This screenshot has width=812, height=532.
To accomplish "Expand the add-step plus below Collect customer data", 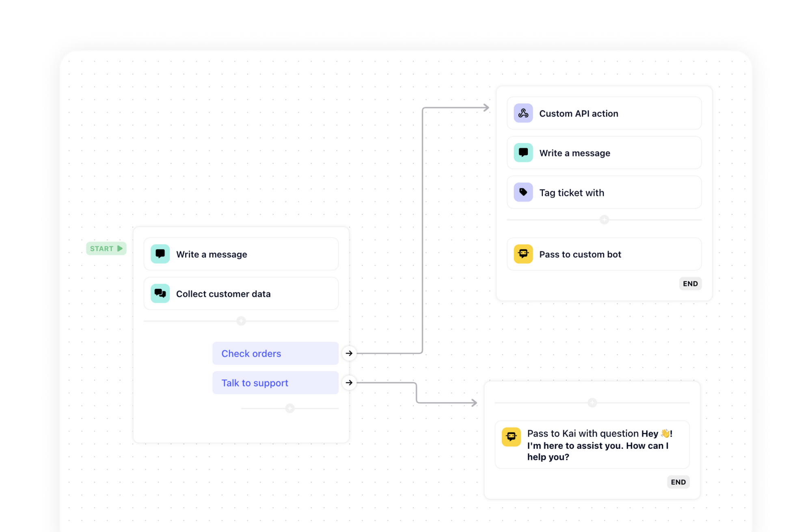I will (241, 320).
